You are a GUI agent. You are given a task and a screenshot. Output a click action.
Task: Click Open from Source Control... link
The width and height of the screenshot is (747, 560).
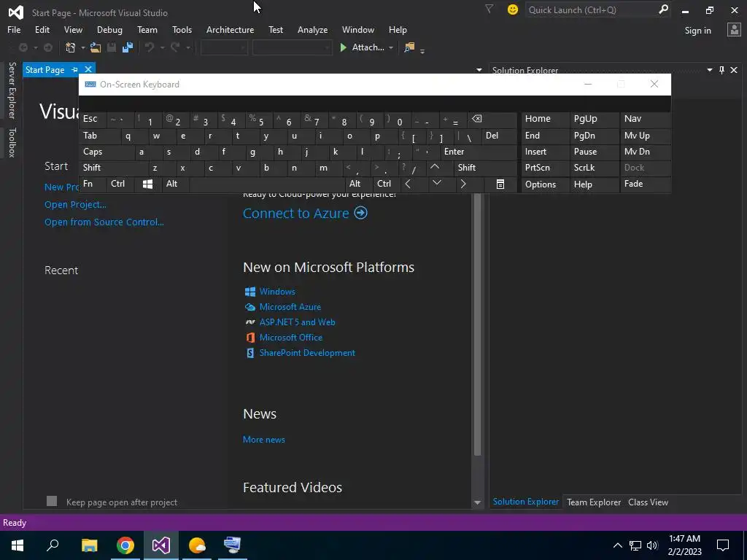coord(104,222)
